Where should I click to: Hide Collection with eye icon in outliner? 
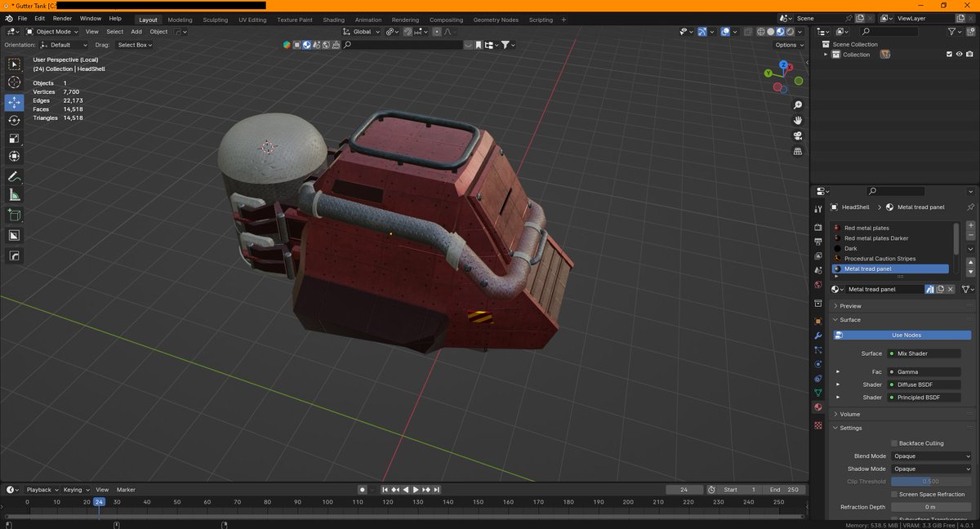point(959,55)
